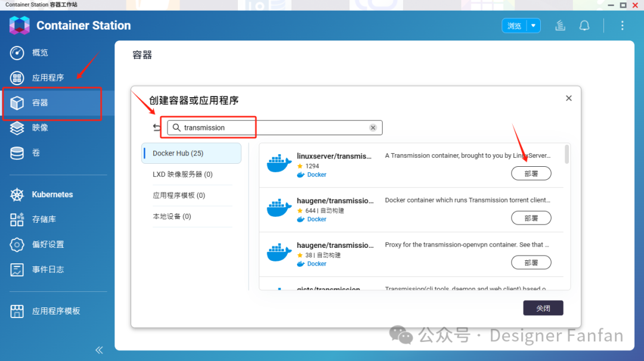Expand the 浏览 dropdown arrow
644x361 pixels.
[x=534, y=26]
